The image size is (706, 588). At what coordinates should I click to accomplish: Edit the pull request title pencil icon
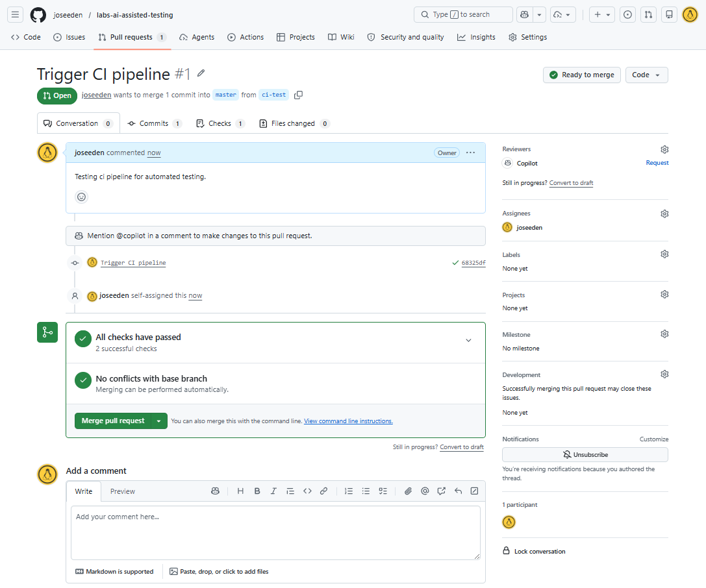coord(201,73)
